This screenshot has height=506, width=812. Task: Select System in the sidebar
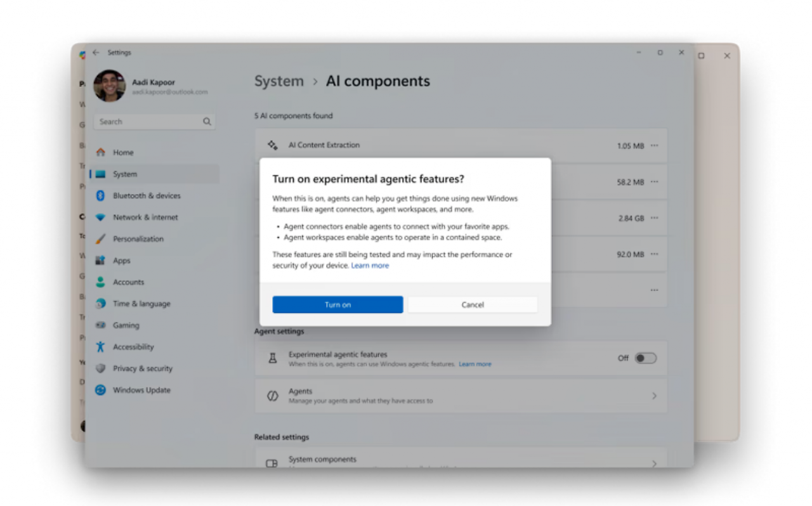coord(155,174)
